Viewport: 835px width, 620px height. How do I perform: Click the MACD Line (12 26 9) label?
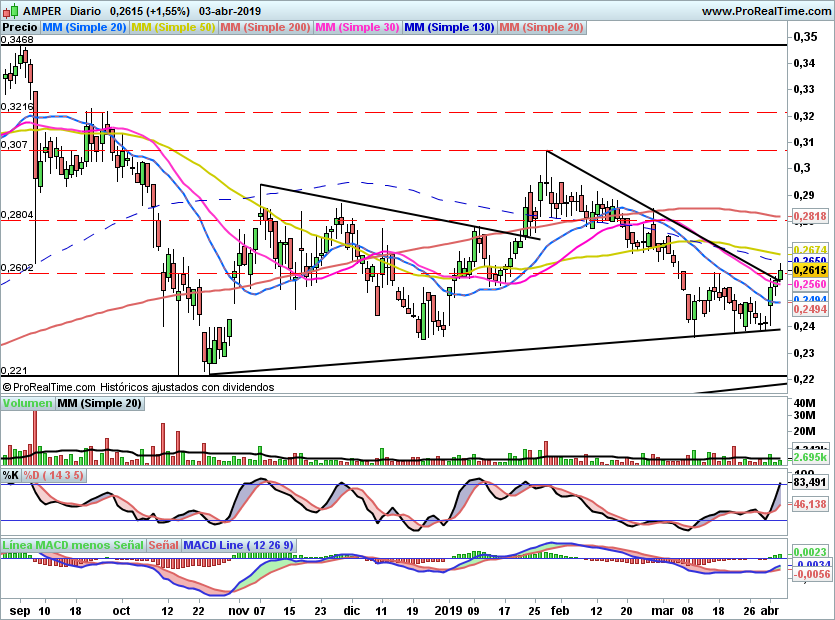pyautogui.click(x=238, y=545)
